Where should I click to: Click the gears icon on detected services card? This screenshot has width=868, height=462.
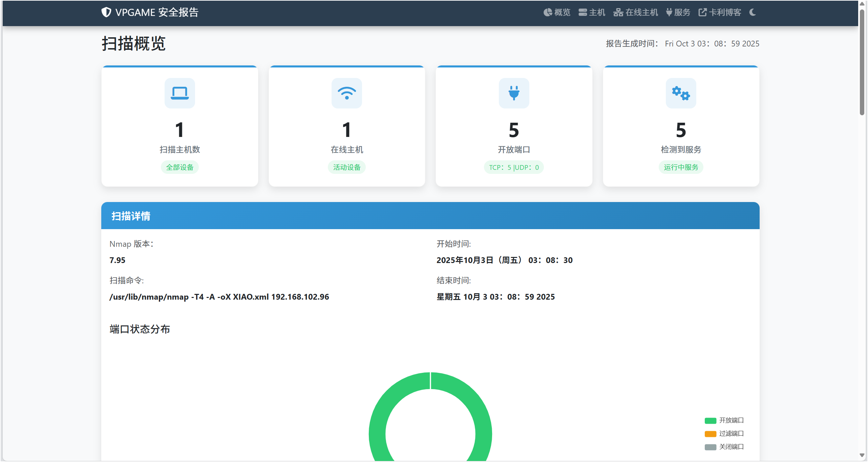[681, 93]
